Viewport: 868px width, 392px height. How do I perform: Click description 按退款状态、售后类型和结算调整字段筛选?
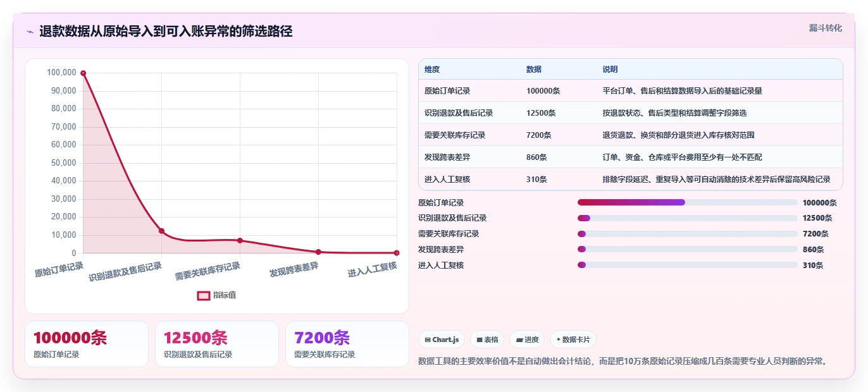click(674, 113)
